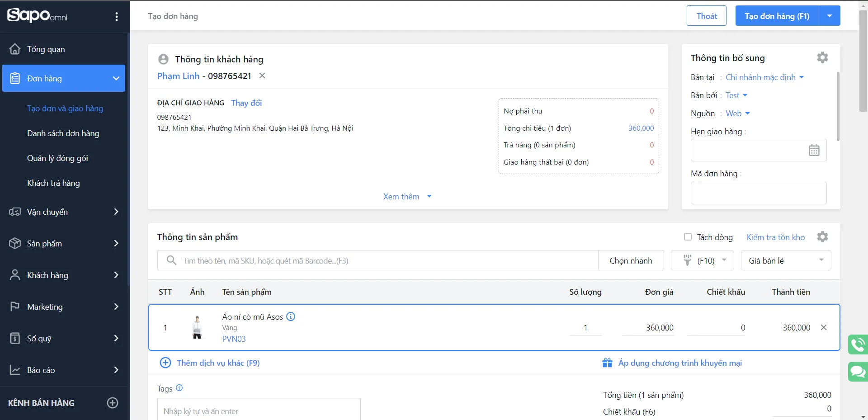Image resolution: width=868 pixels, height=420 pixels.
Task: Edit the quantity field of the product
Action: (585, 328)
